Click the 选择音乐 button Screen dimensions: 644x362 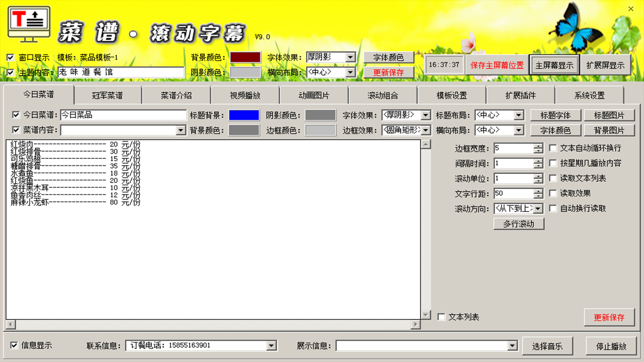pos(547,345)
